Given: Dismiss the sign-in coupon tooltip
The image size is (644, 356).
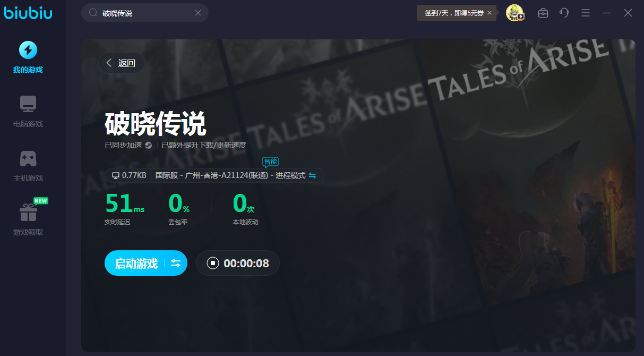Looking at the screenshot, I should tap(490, 13).
